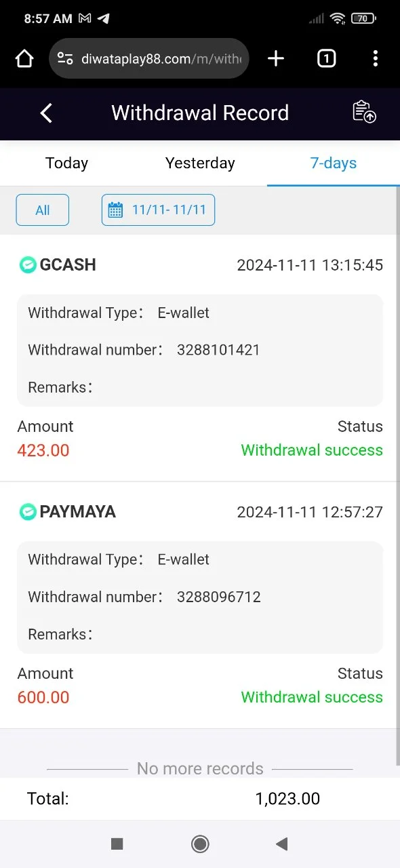The height and width of the screenshot is (868, 400).
Task: Switch to the Yesterday tab
Action: [200, 163]
